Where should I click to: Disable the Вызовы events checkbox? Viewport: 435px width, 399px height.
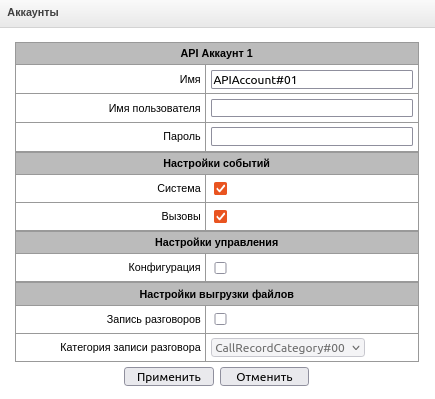tap(220, 216)
